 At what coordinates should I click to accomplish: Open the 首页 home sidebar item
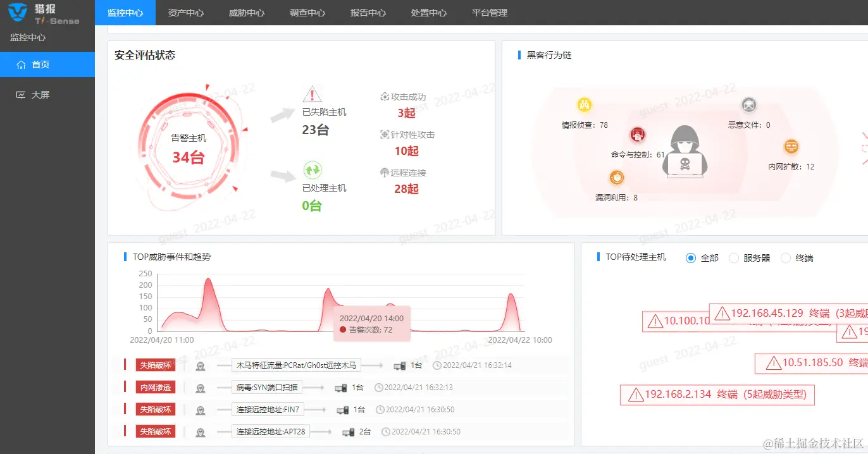point(47,64)
